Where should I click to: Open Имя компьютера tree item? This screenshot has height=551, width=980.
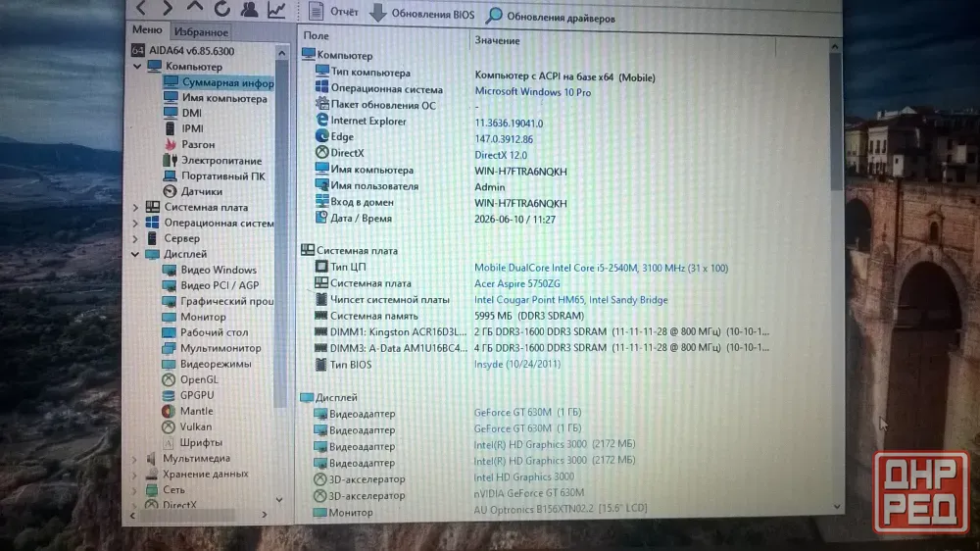215,98
